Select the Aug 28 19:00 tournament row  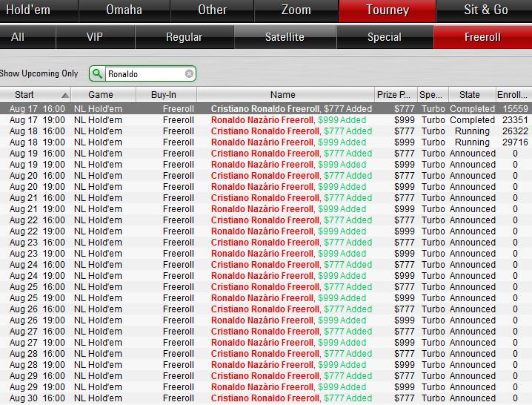tap(266, 365)
